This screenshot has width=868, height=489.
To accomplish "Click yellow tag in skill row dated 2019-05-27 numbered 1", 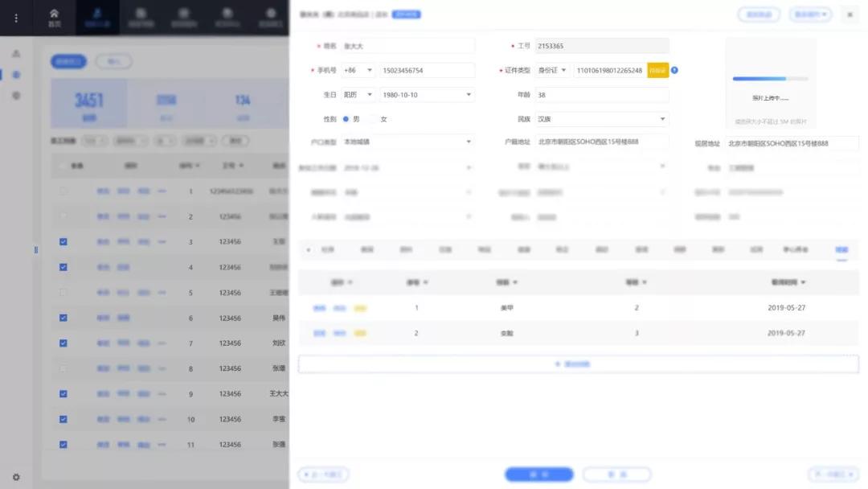I will (x=360, y=308).
